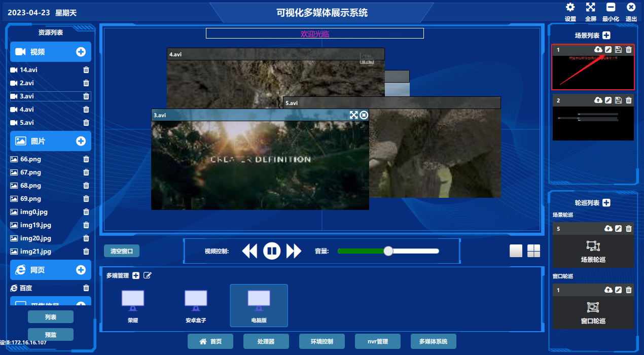The width and height of the screenshot is (644, 355).
Task: Click the 预监 button
Action: [x=51, y=335]
